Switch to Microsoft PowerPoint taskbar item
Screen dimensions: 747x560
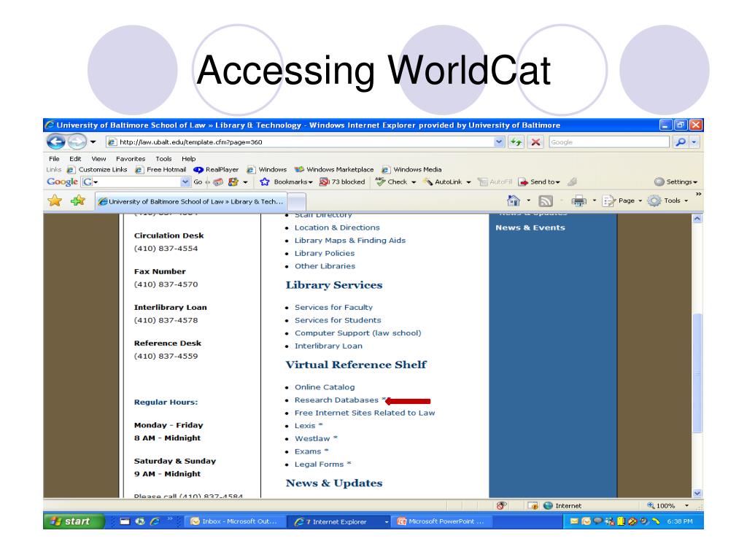(441, 521)
